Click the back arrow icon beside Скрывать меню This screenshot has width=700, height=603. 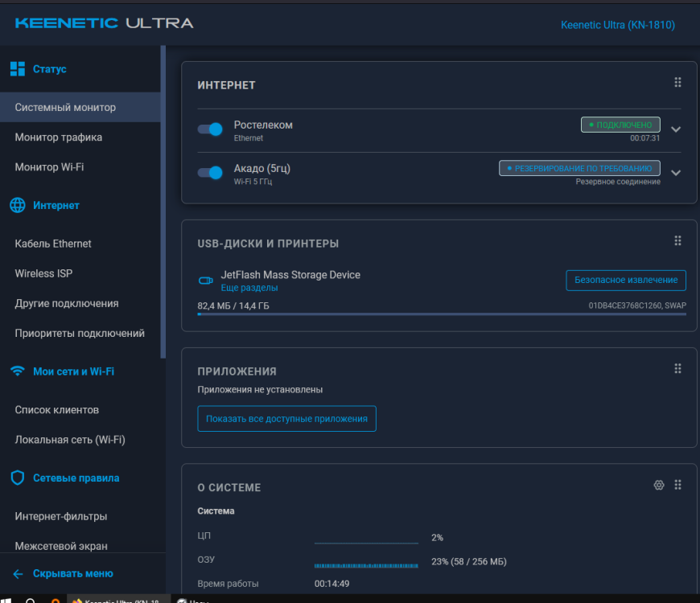point(18,573)
